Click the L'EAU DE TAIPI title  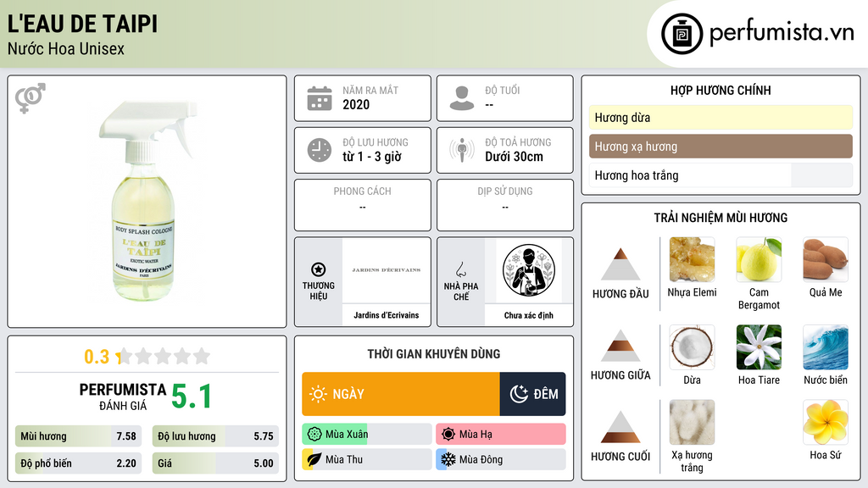(82, 24)
